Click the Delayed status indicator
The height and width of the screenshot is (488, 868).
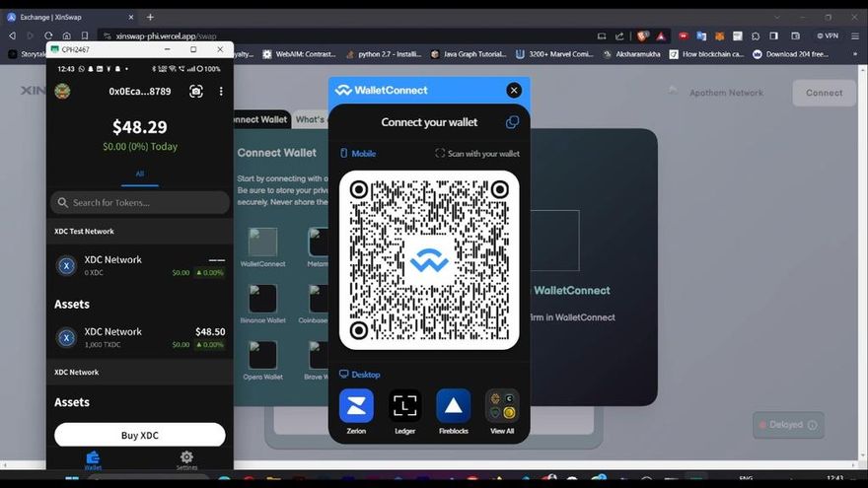click(788, 425)
